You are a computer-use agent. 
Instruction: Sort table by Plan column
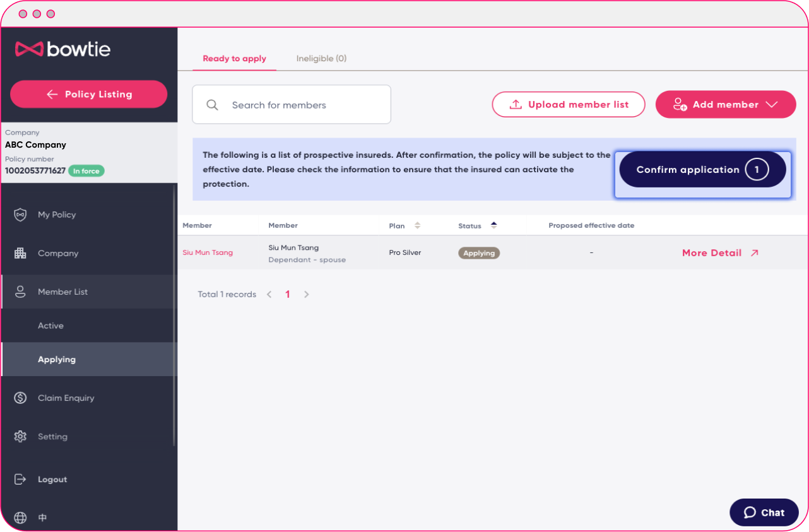point(417,225)
